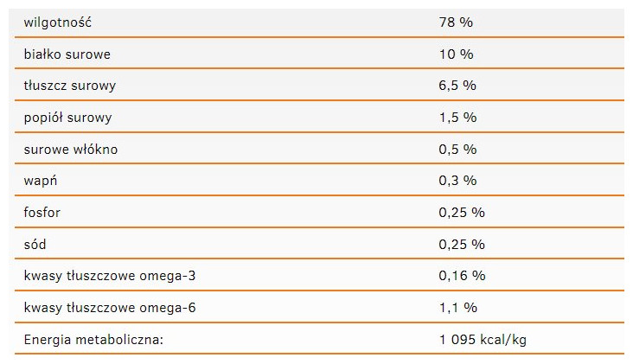Select the 10 % crude protein value
633x364 pixels.
tap(456, 54)
